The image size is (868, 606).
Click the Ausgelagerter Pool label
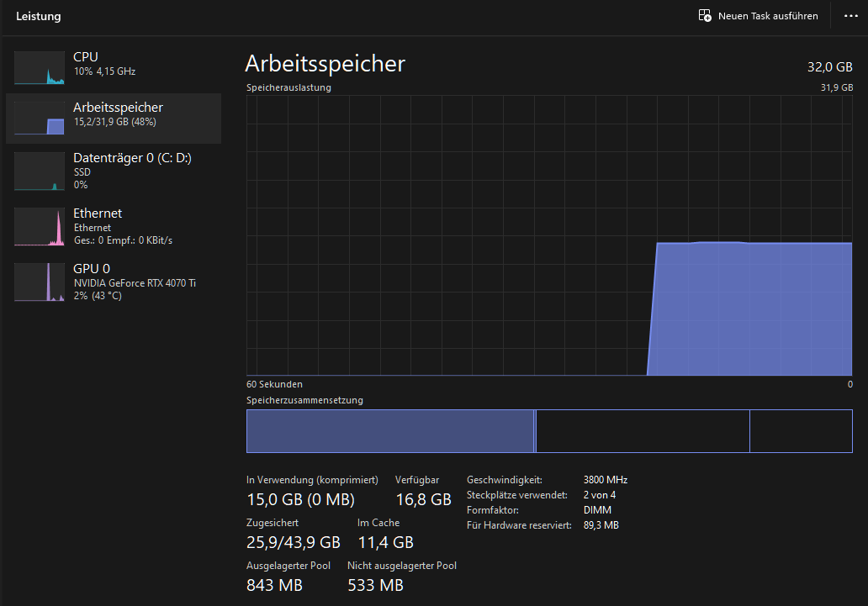pos(288,566)
